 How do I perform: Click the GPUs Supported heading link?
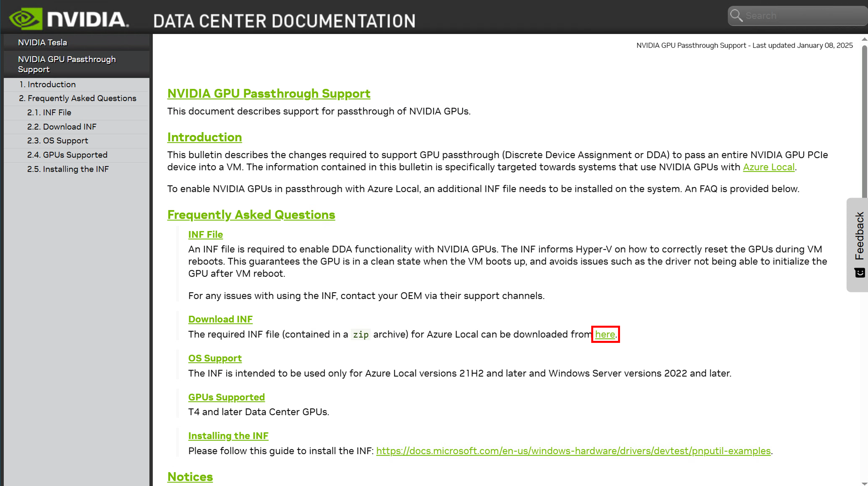coord(226,397)
